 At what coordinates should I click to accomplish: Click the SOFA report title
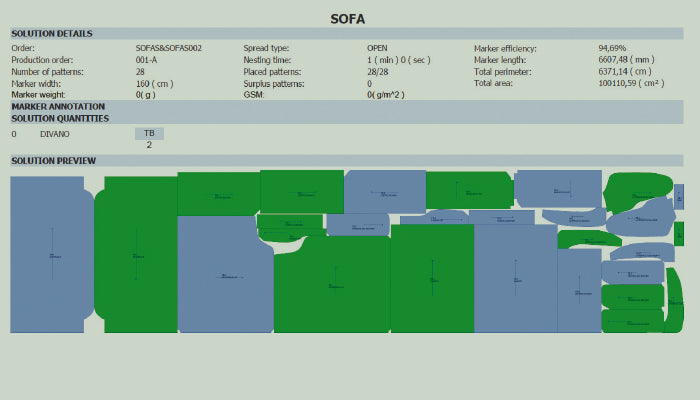(350, 19)
